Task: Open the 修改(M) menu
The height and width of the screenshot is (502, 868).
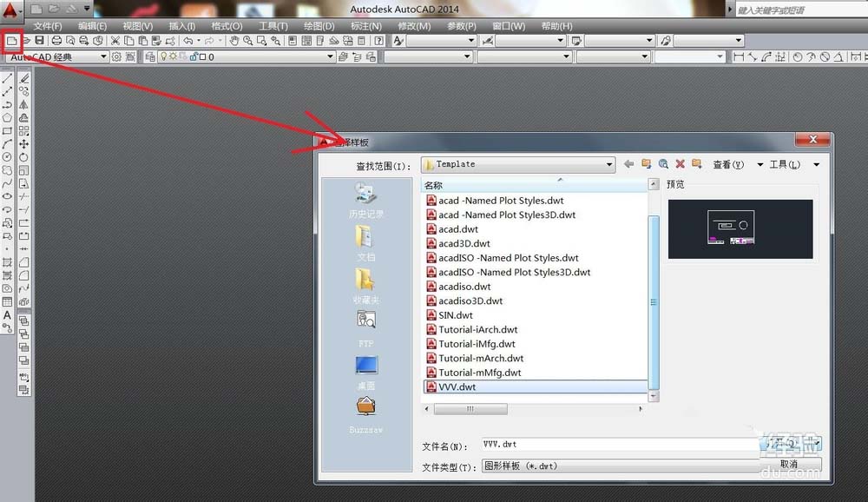Action: tap(414, 26)
